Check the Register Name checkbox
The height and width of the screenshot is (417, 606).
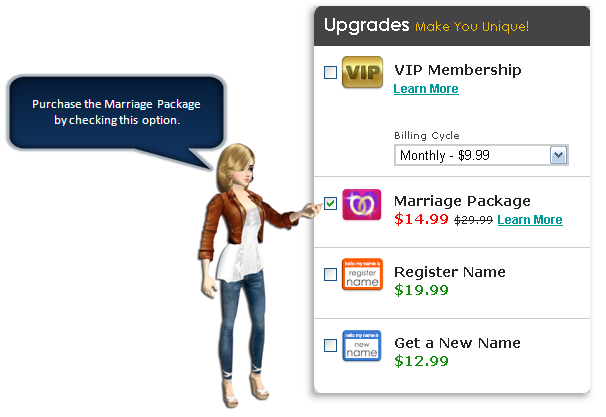[x=330, y=274]
